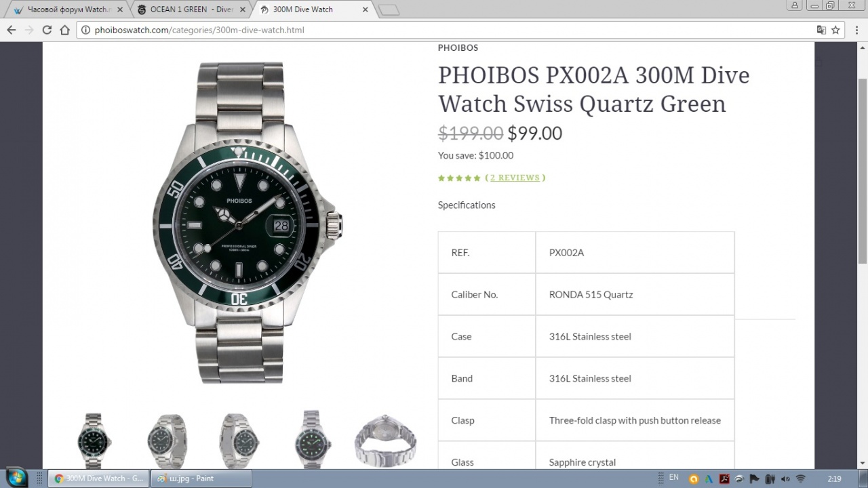Open the 2 REVIEWS link
Viewport: 868px width, 488px height.
point(515,178)
